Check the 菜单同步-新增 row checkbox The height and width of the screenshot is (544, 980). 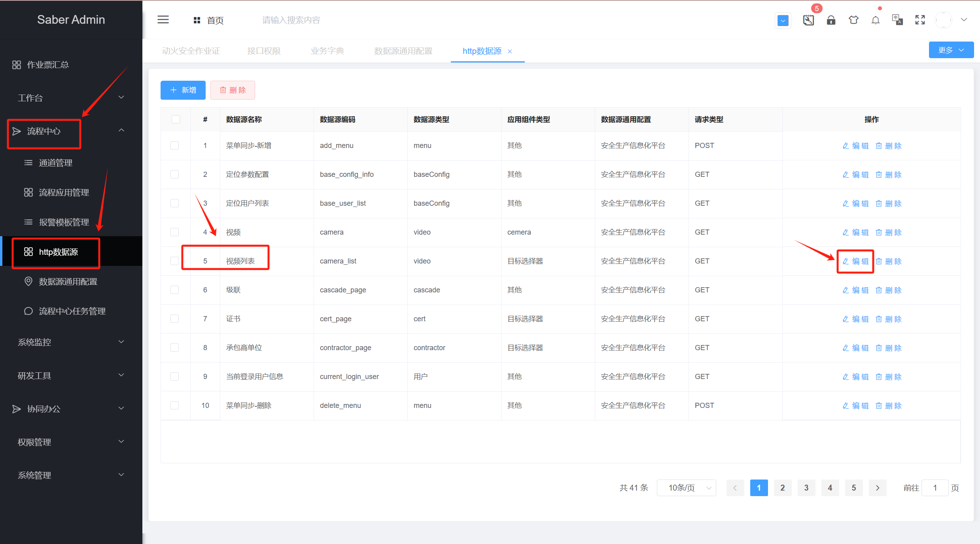(x=174, y=145)
